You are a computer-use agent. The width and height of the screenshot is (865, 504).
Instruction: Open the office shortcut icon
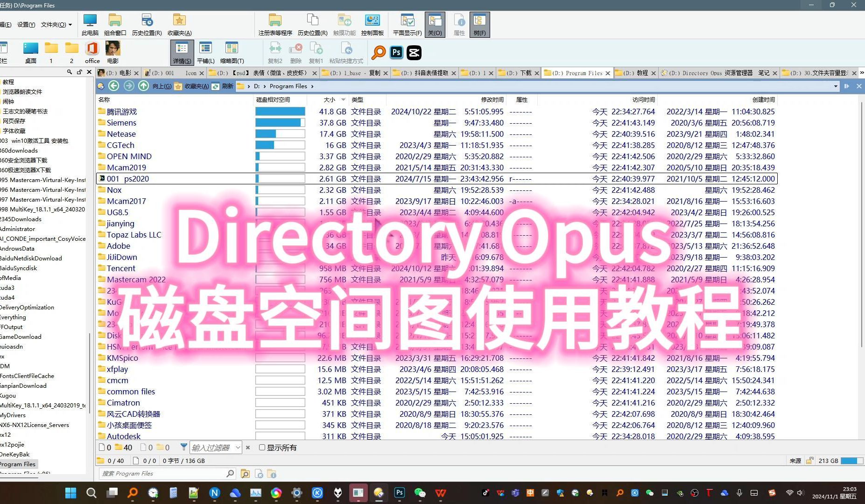tap(92, 52)
